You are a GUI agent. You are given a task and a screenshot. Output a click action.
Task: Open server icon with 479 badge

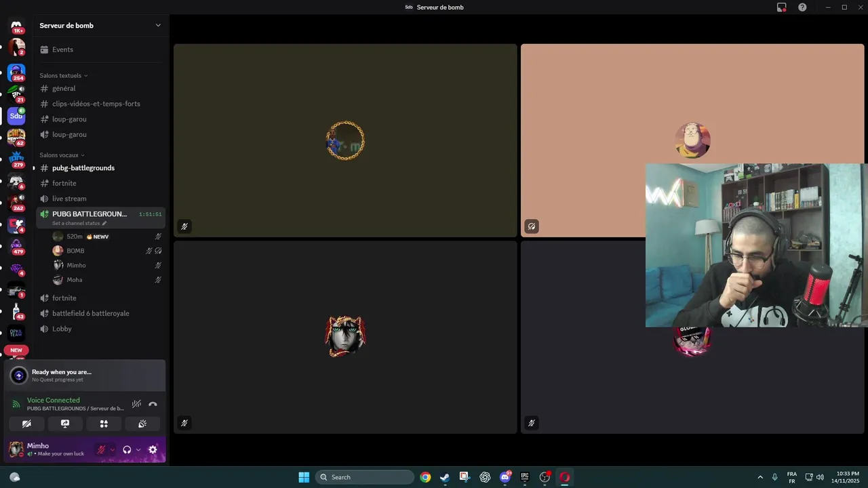coord(16,247)
